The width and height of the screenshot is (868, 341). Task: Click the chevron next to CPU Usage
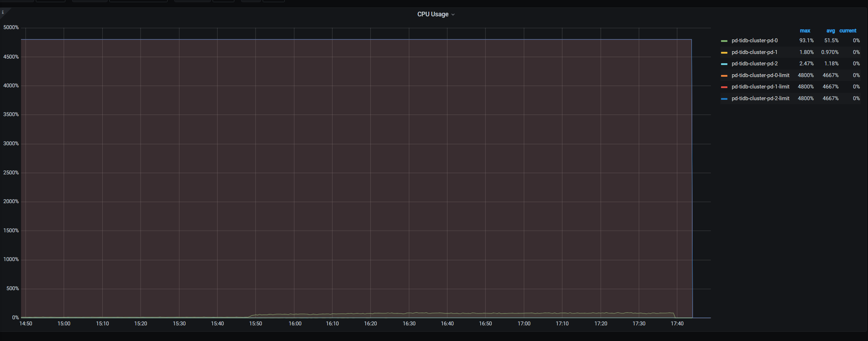coord(453,15)
